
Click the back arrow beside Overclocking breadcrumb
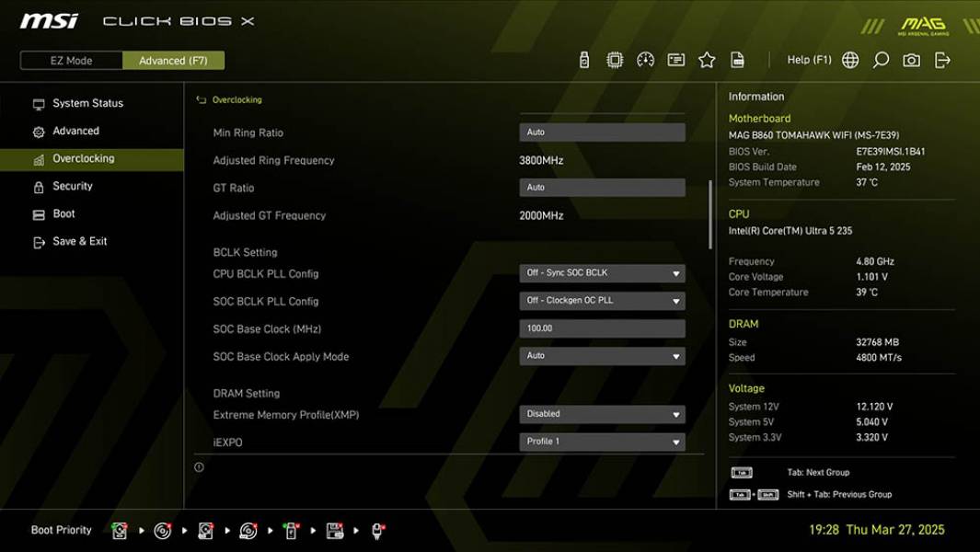(x=201, y=99)
